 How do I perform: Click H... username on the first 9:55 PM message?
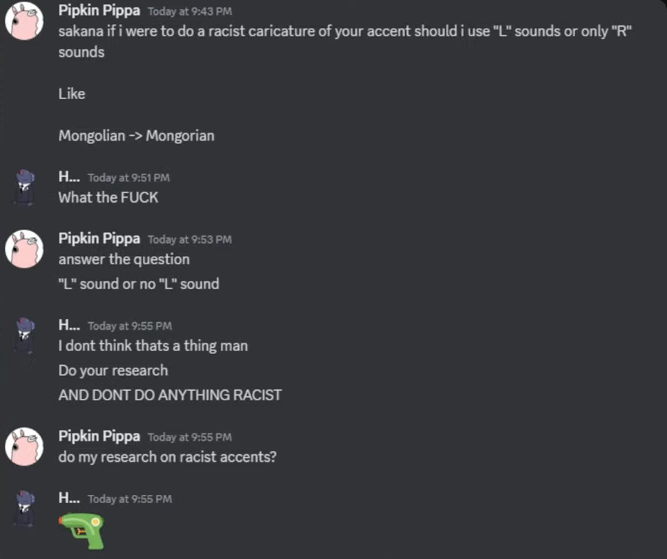point(69,325)
